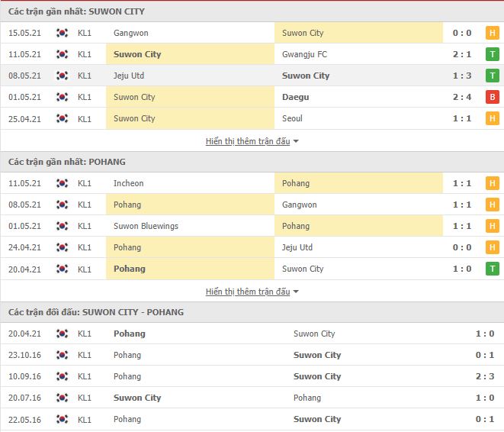Select the 'Các trận gần nhất: SUWON CITY' header
504x432 pixels.
click(x=252, y=11)
